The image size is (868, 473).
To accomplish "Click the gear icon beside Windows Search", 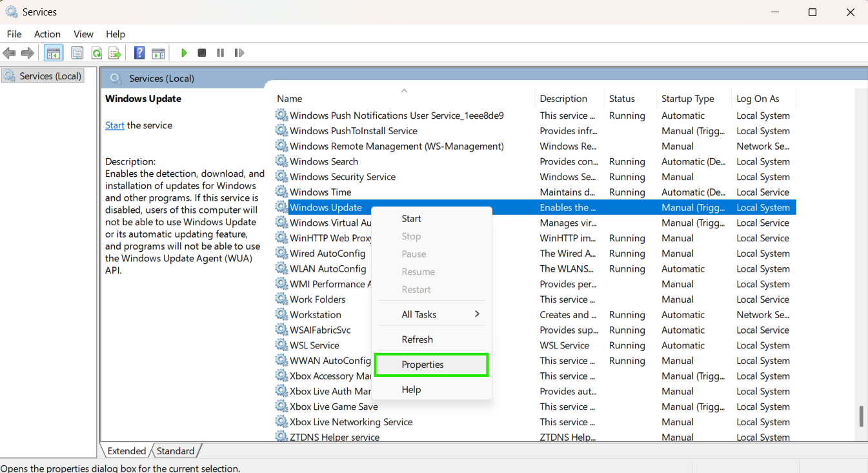I will tap(281, 161).
